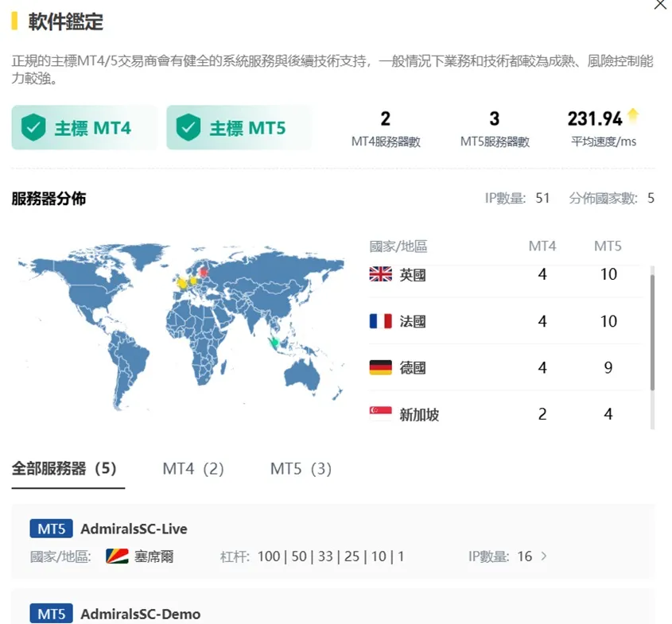Click the yellow up arrow beside 231.94
This screenshot has height=624, width=672.
[633, 115]
